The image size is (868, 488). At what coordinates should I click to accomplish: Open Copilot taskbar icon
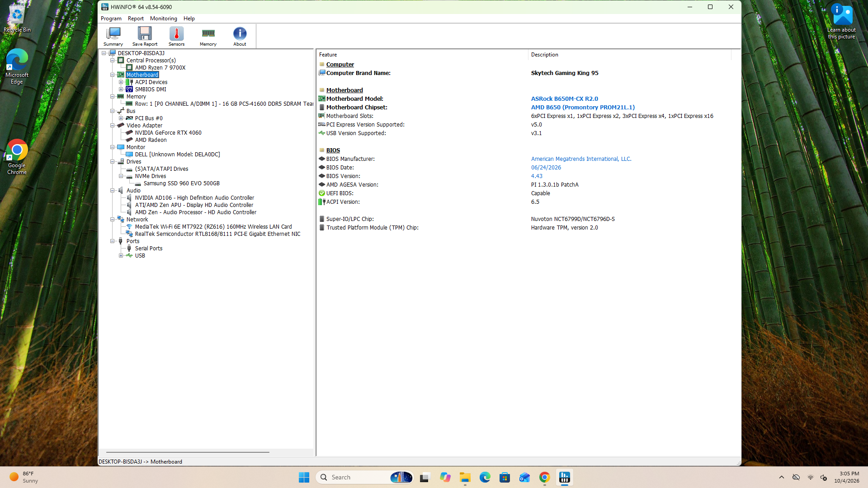[445, 477]
